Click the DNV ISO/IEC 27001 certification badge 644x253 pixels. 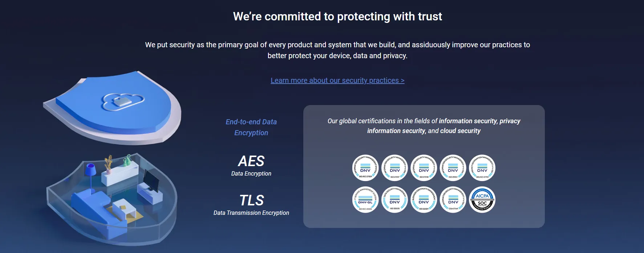pyautogui.click(x=365, y=168)
